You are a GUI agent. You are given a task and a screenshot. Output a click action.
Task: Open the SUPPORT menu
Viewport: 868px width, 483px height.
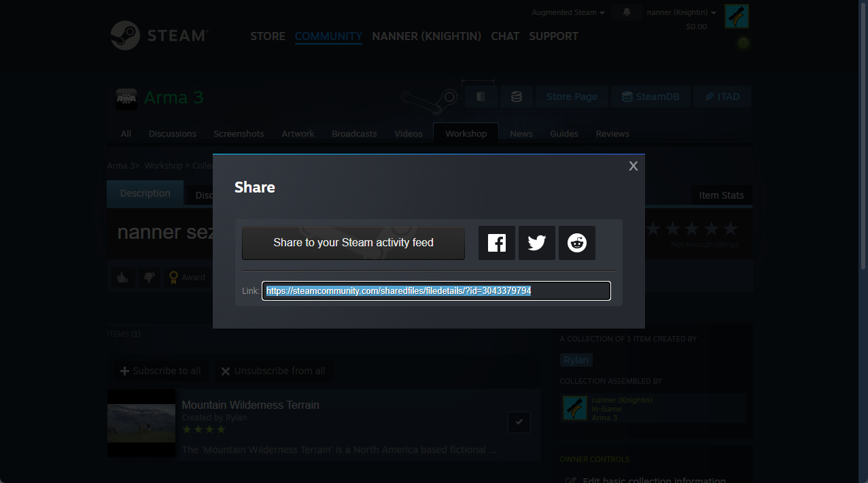point(553,36)
